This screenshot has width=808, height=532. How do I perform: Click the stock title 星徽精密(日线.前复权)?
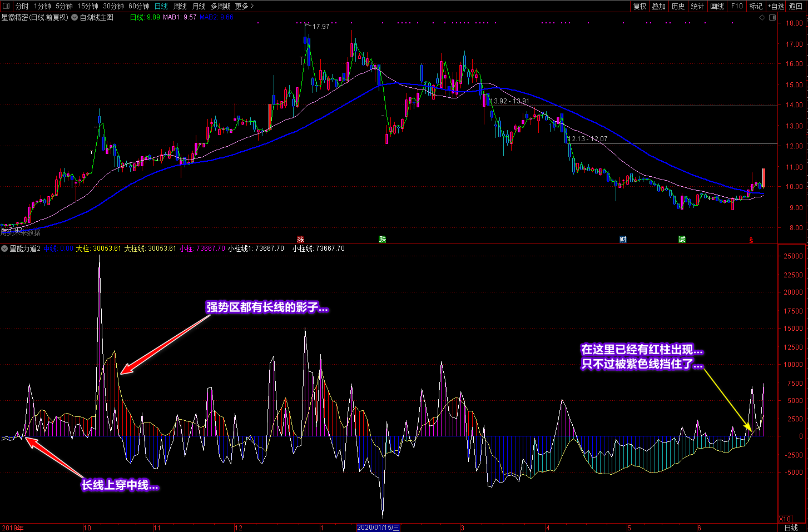click(x=35, y=17)
